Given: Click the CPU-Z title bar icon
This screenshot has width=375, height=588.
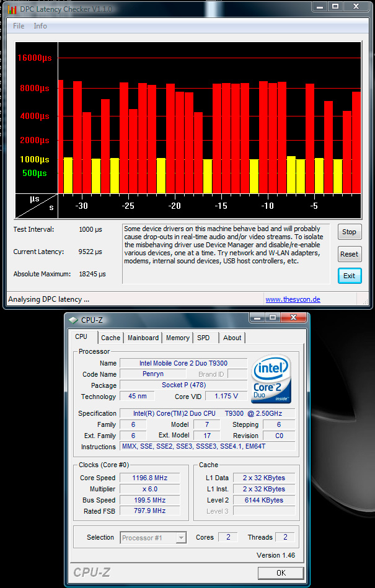Looking at the screenshot, I should pos(74,320).
